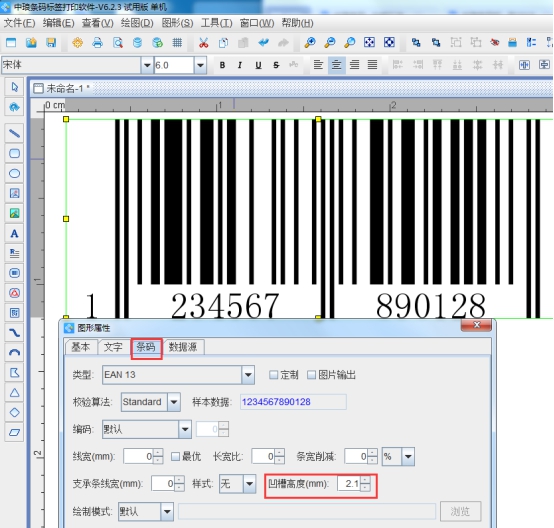The width and height of the screenshot is (554, 528).
Task: Switch to the 数据源 tab
Action: [183, 347]
